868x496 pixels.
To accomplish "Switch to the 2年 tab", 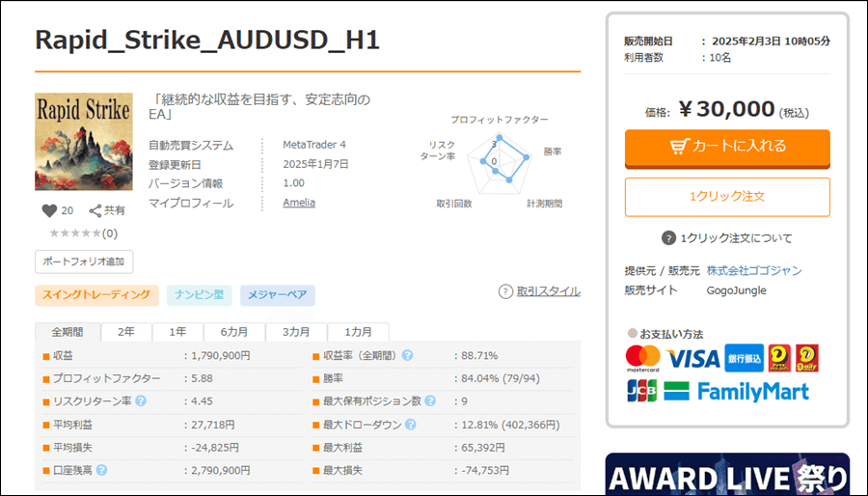I will tap(126, 331).
